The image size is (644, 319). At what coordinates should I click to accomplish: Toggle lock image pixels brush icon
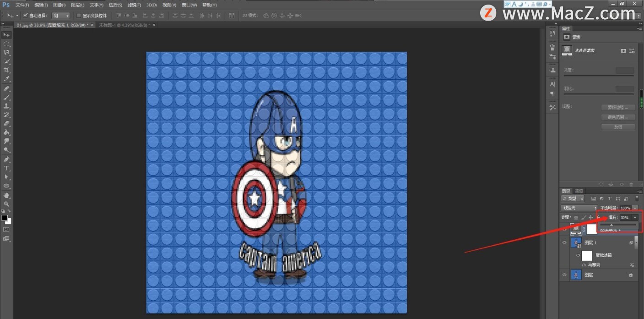click(x=584, y=217)
